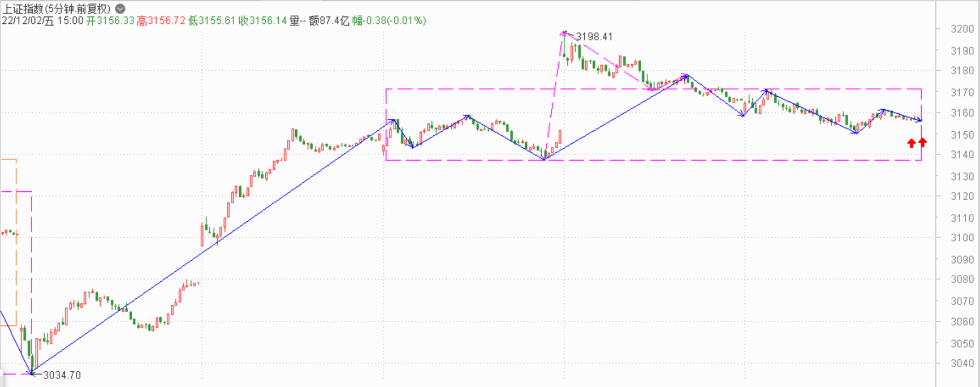Click the 3100 price axis label
This screenshot has width=980, height=387.
(x=962, y=238)
